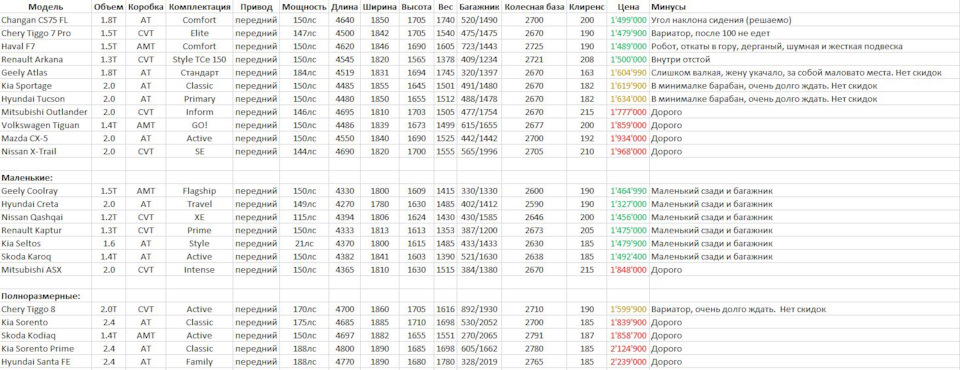The height and width of the screenshot is (370, 960).
Task: Click the Kia Sportage model cell
Action: click(45, 86)
